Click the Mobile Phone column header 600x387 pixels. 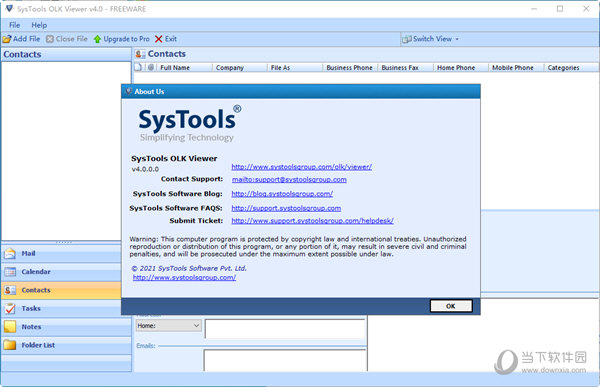(x=515, y=67)
